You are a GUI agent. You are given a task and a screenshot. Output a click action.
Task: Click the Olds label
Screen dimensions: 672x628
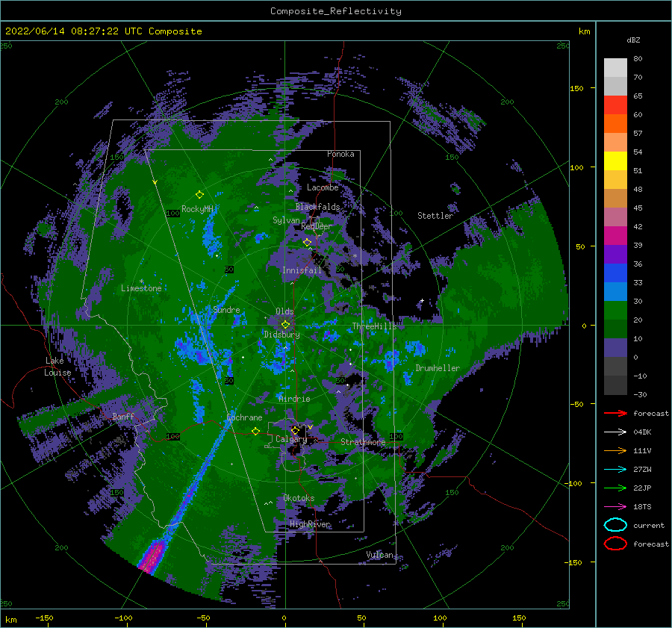284,311
